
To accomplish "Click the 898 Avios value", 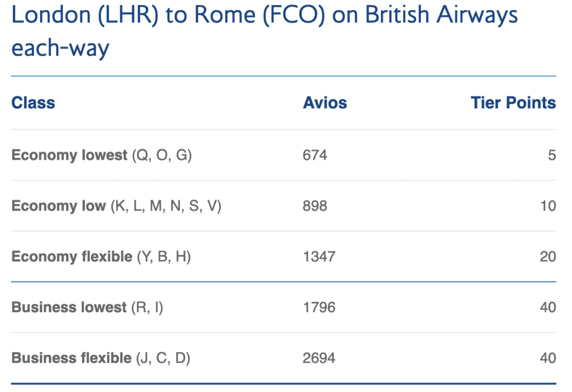I will point(315,206).
